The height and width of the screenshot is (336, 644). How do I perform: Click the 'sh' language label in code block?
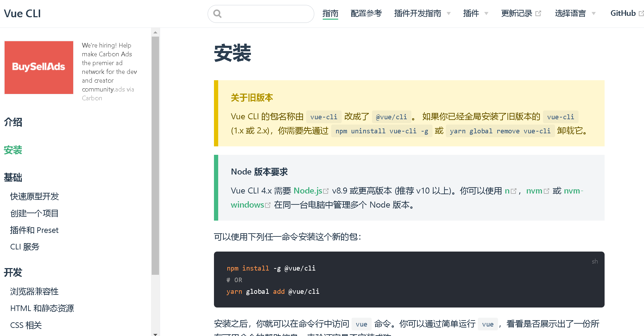point(595,261)
